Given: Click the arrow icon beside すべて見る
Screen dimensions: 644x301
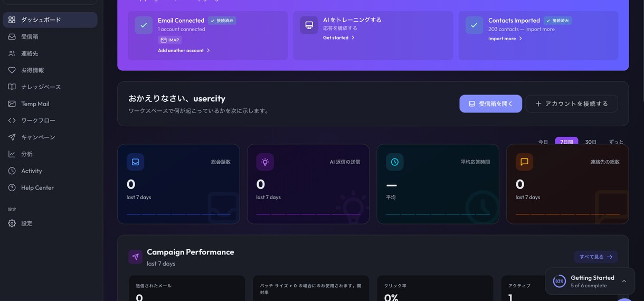Looking at the screenshot, I should (610, 257).
